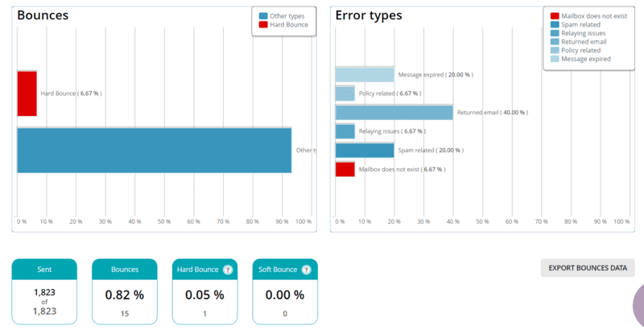This screenshot has width=644, height=330.
Task: Click the Message expired 20% bar
Action: (365, 75)
